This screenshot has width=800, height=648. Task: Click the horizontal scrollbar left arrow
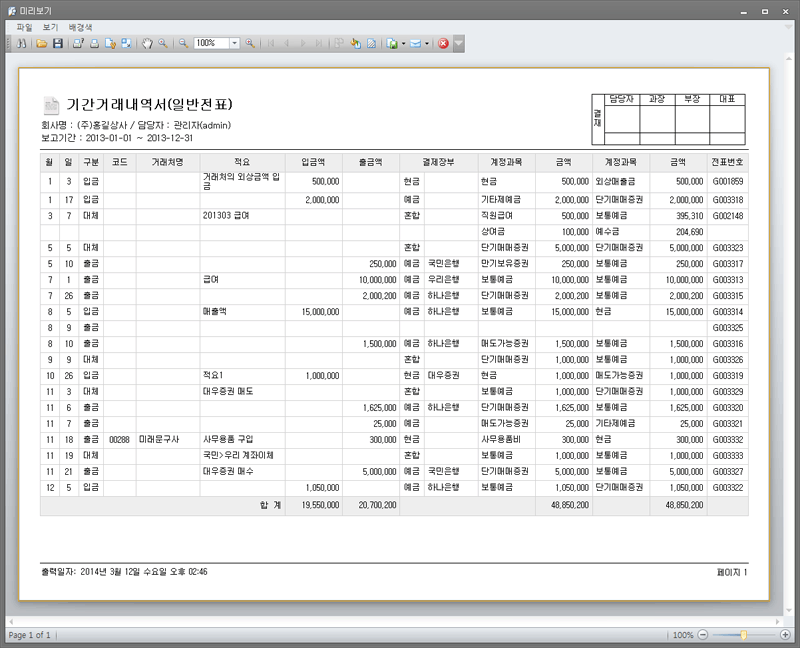11,621
